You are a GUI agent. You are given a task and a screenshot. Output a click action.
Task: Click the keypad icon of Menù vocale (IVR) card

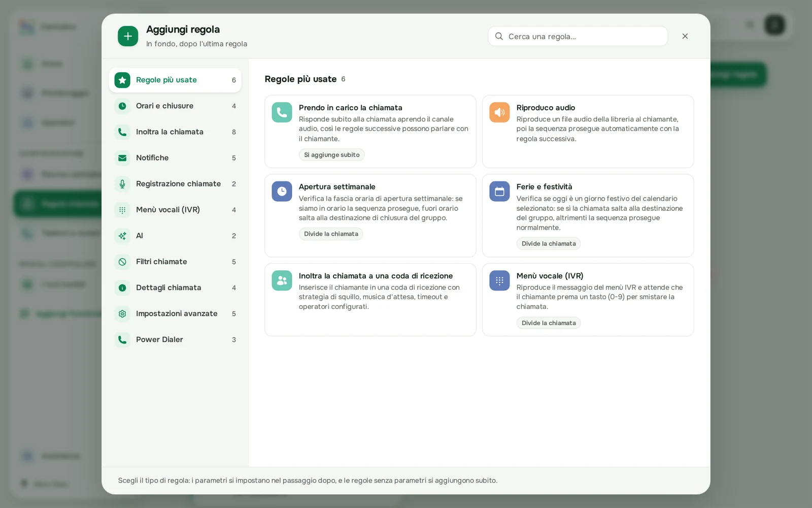click(x=499, y=280)
